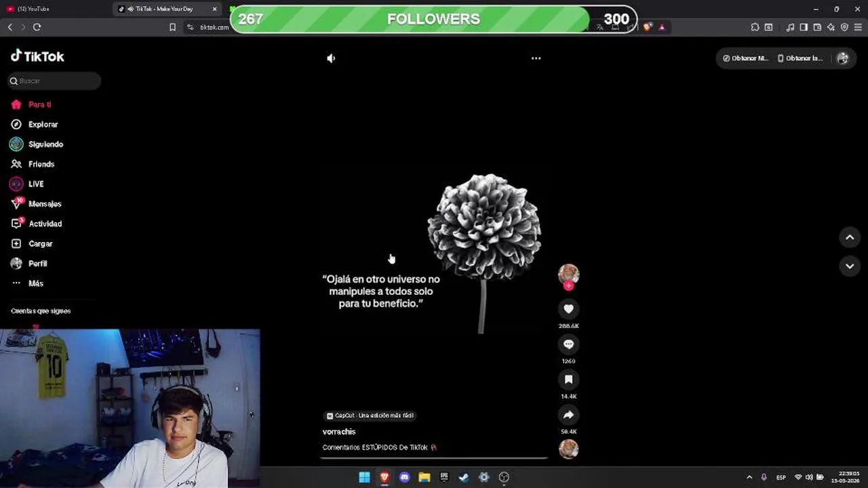The image size is (868, 488).
Task: Click the TikTok logo
Action: tap(38, 56)
